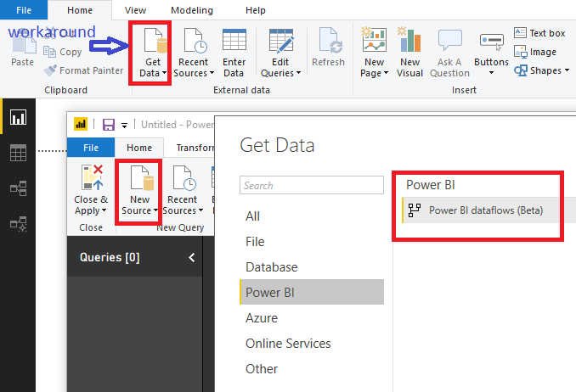This screenshot has width=576, height=392.
Task: Open the File tab in main ribbon
Action: click(x=24, y=10)
